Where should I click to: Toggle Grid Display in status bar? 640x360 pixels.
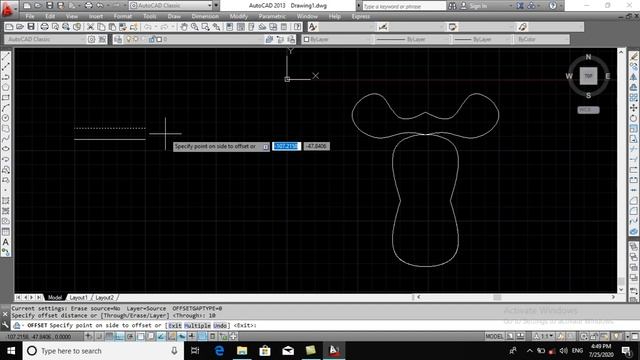(x=109, y=336)
